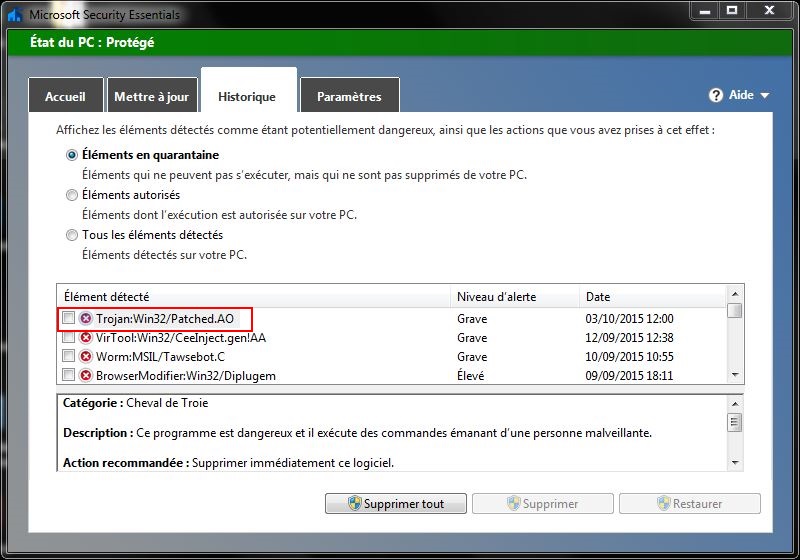Viewport: 800px width, 560px height.
Task: Click the Microsoft Security Essentials title bar icon
Action: (14, 14)
